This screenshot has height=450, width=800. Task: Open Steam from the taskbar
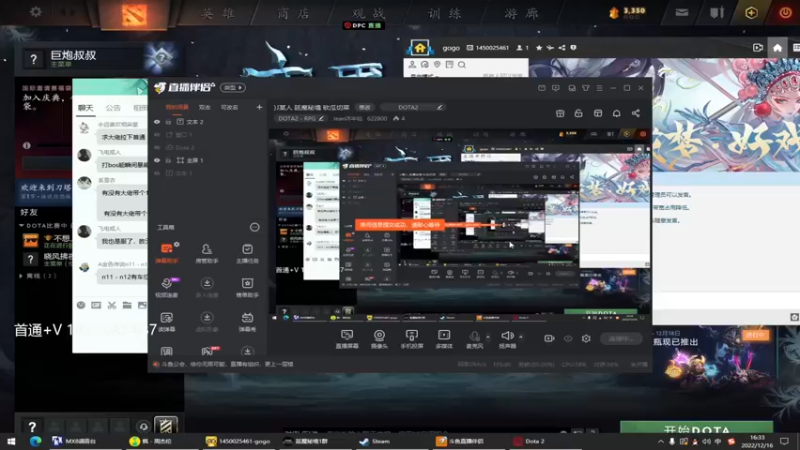pos(374,441)
